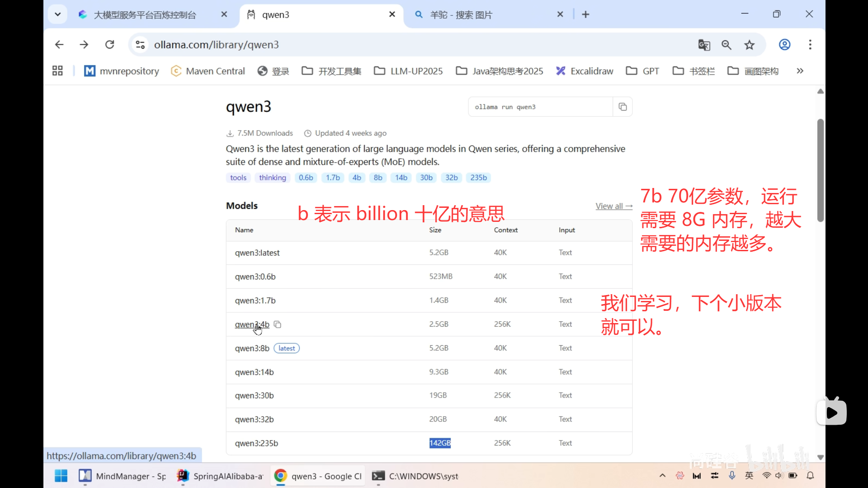Viewport: 868px width, 488px height.
Task: Expand the bookmarks overflow » chevron
Action: point(800,71)
